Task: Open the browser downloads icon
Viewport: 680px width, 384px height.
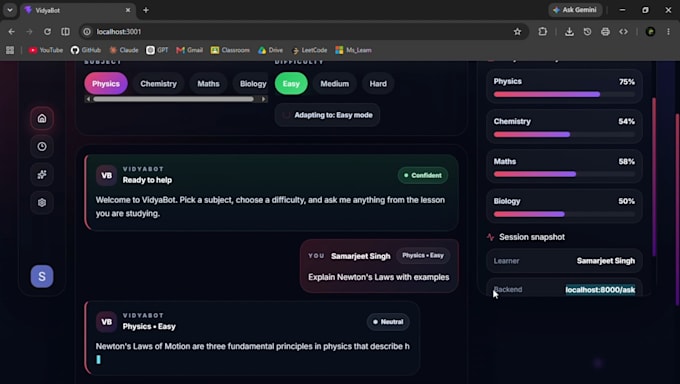Action: [x=569, y=32]
